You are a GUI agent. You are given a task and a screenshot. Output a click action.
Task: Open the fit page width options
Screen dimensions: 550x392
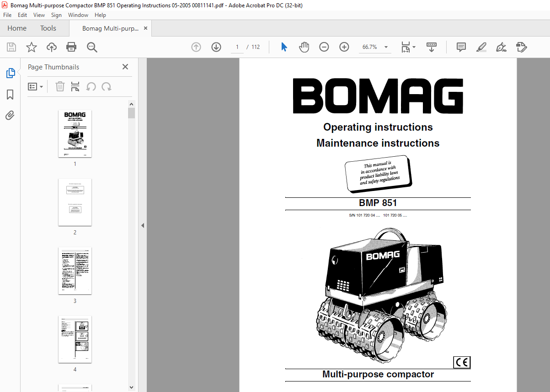point(408,47)
